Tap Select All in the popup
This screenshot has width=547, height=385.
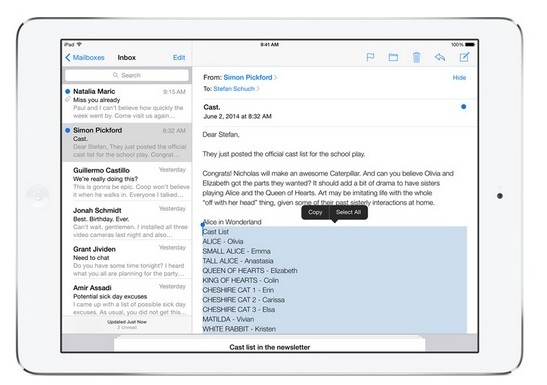coord(348,212)
